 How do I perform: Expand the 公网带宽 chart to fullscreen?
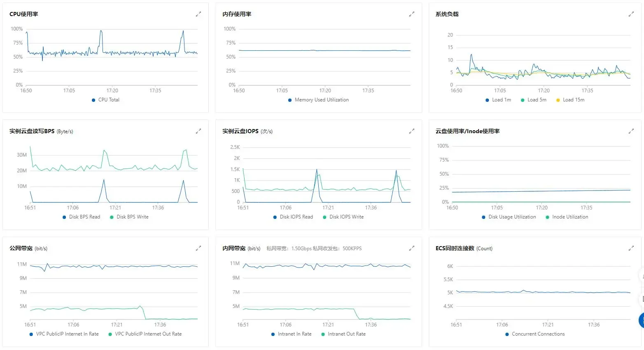(x=198, y=248)
